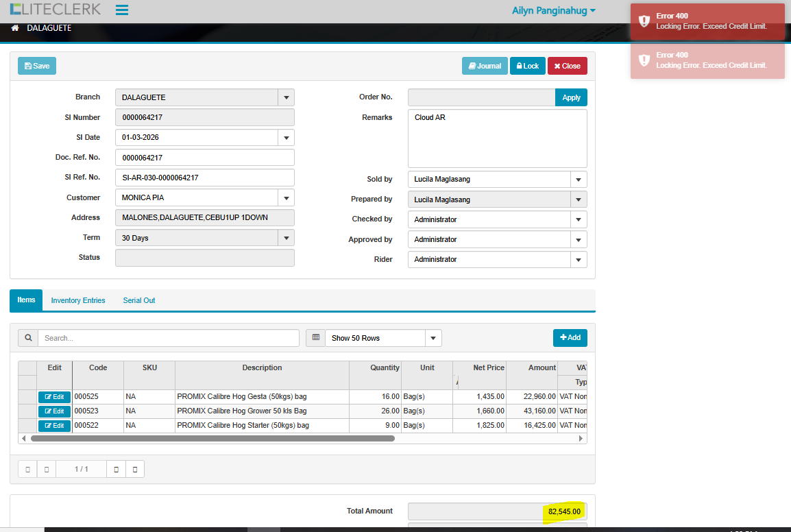This screenshot has height=532, width=791.
Task: Click the home icon beside DALAGUETE
Action: (15, 28)
